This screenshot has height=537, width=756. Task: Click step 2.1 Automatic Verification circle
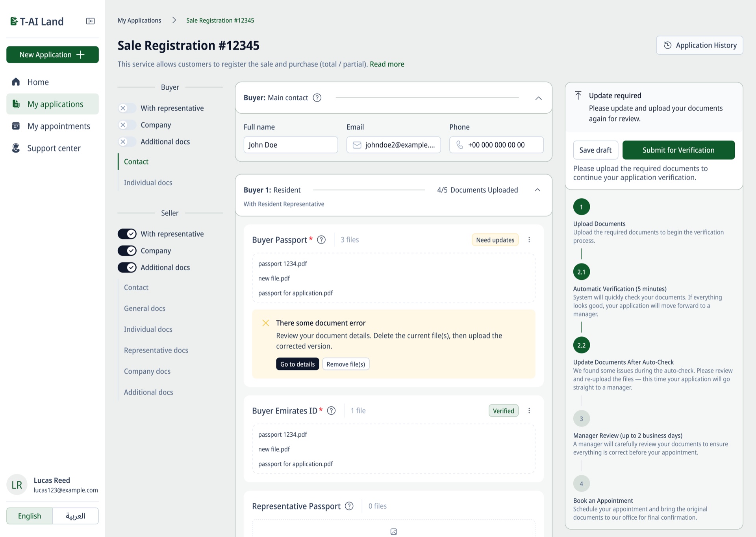582,272
